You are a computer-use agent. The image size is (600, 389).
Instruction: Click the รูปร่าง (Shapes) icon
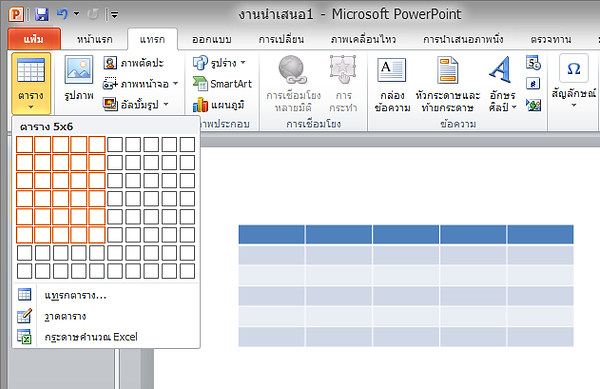200,63
